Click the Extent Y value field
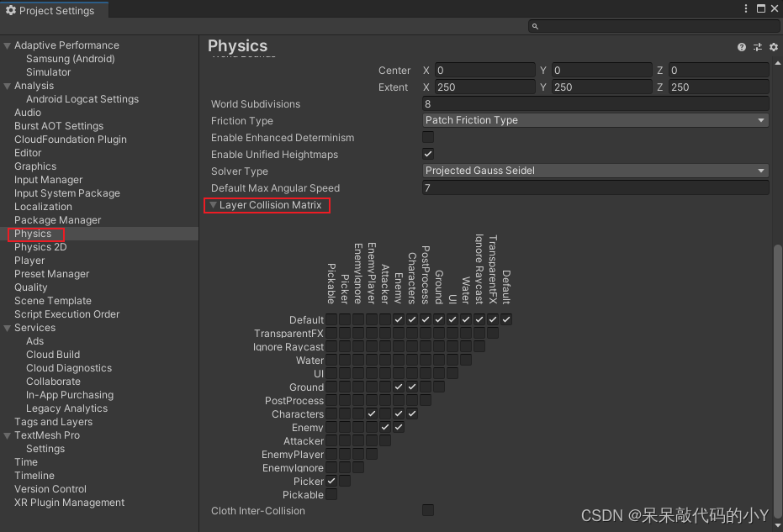 pos(601,87)
